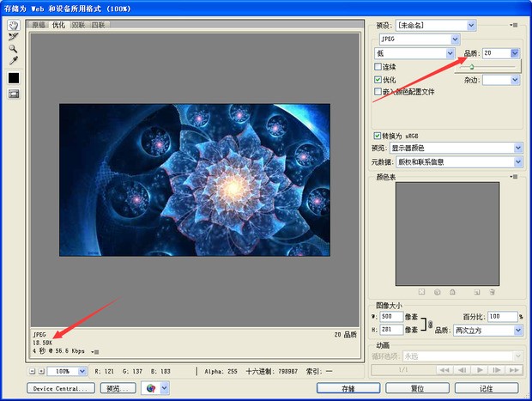This screenshot has height=401, width=532.
Task: Click the browser preview globe icon
Action: pos(153,388)
